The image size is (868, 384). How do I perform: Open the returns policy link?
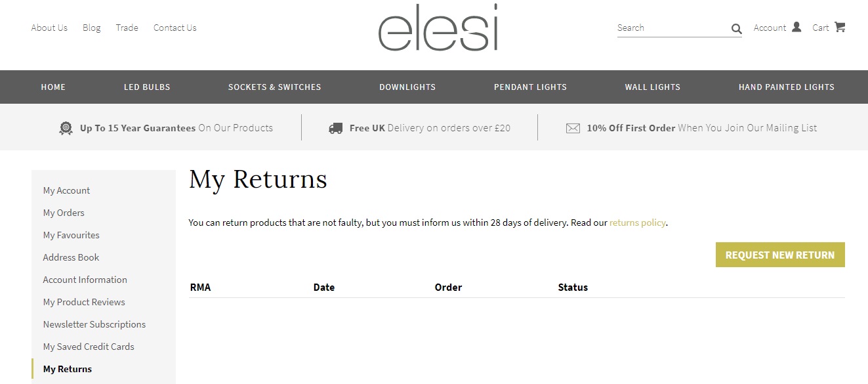637,223
